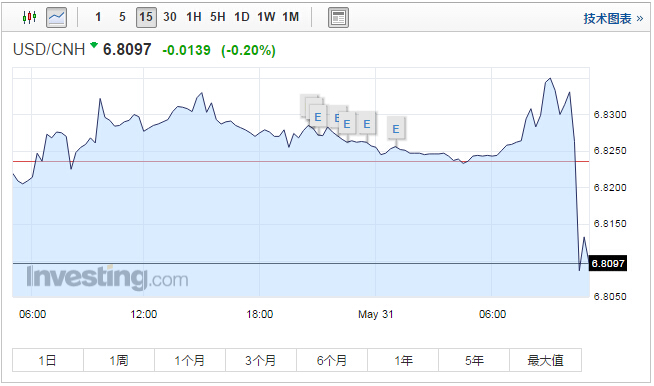This screenshot has width=654, height=386.
Task: Choose the 1H interval
Action: 194,17
